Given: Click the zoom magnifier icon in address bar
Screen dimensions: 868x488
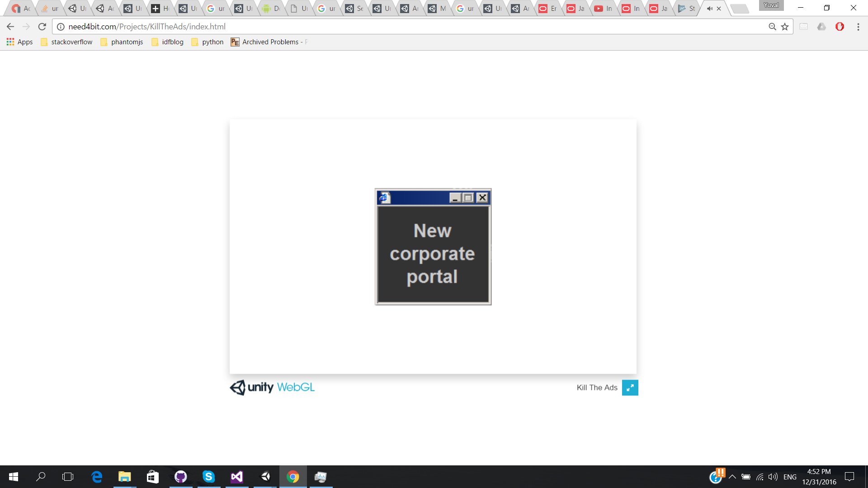Looking at the screenshot, I should tap(772, 27).
